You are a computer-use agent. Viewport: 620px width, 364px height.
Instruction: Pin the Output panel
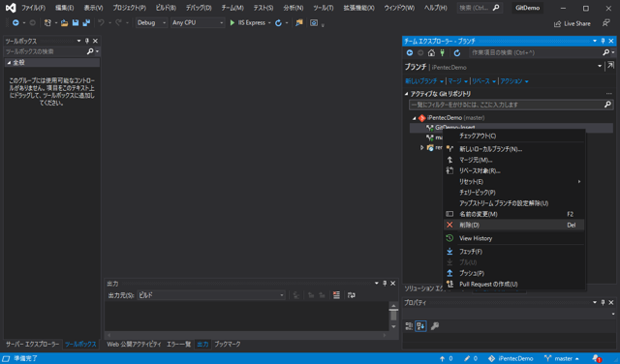[385, 284]
